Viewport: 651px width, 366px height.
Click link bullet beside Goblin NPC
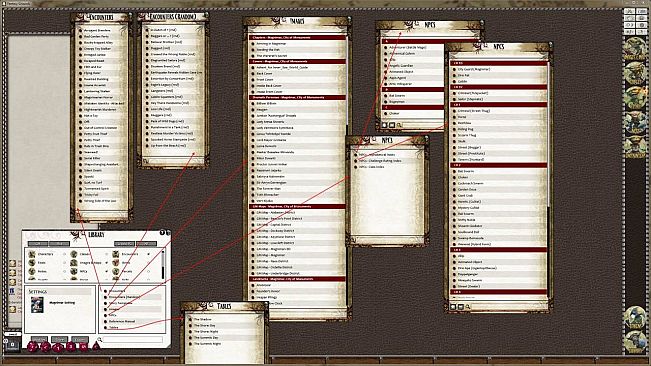click(x=454, y=81)
